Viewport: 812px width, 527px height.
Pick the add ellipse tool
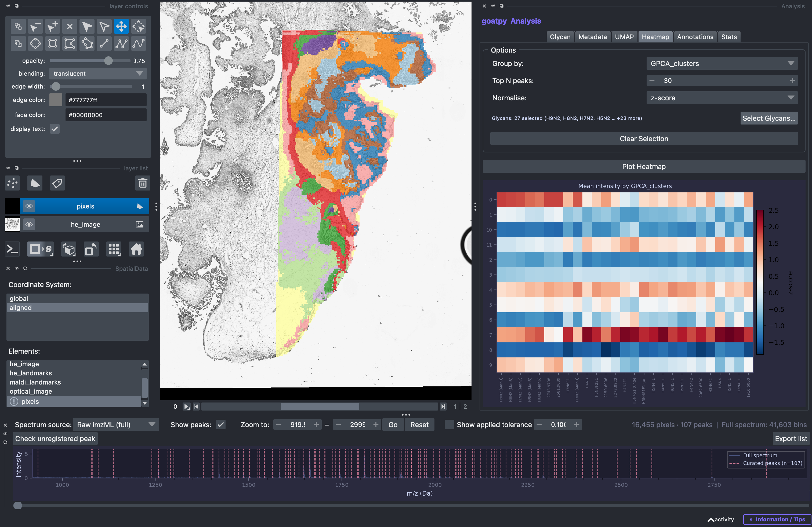click(x=35, y=43)
